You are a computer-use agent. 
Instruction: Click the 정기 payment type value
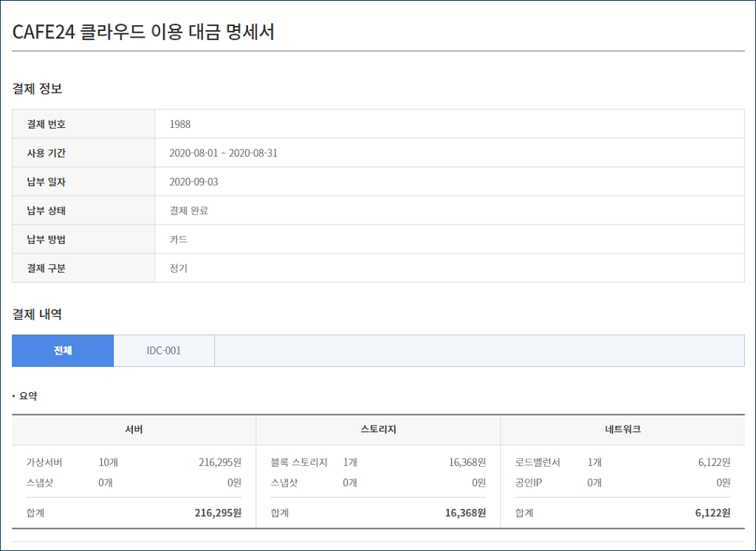pyautogui.click(x=179, y=268)
